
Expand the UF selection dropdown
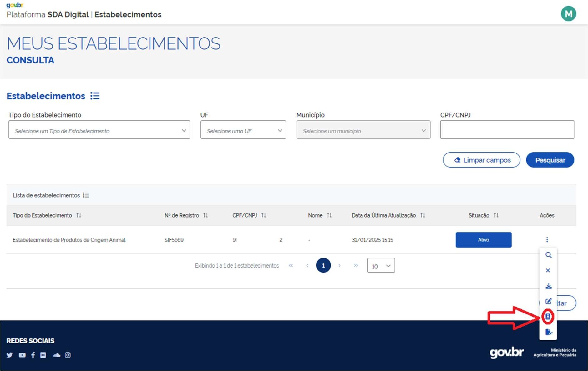tap(243, 130)
